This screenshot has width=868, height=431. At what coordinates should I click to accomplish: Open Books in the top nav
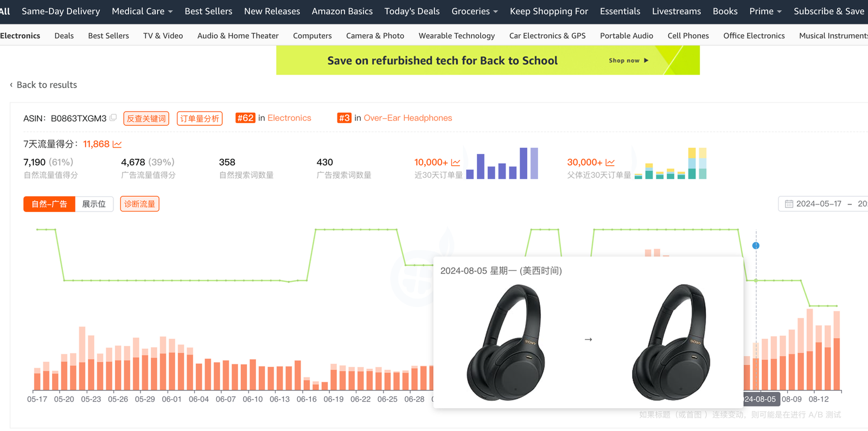point(725,11)
